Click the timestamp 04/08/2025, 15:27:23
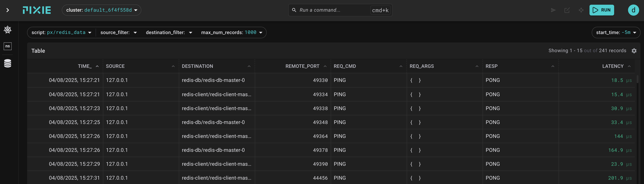Viewport: 644px width, 184px height. [74, 108]
